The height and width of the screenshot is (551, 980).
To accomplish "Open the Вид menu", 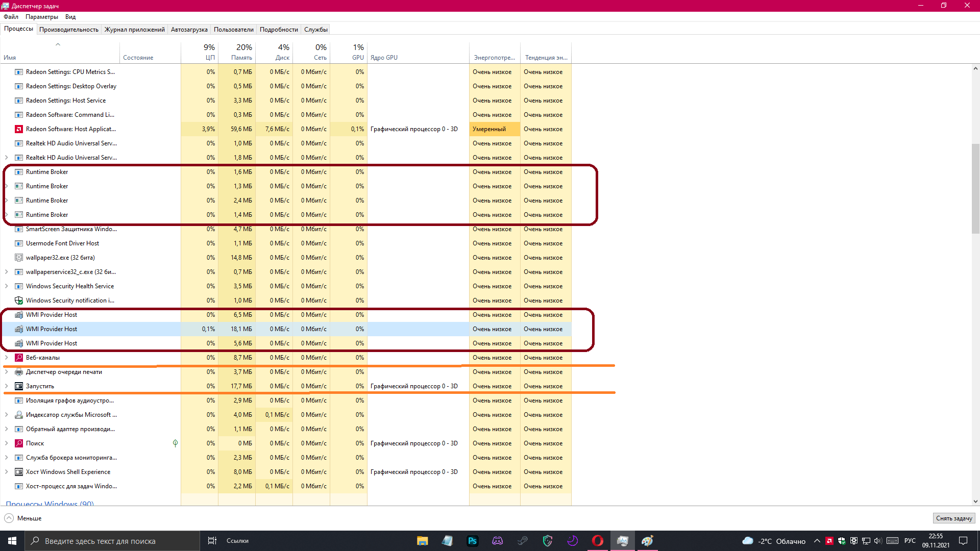I will coord(70,17).
